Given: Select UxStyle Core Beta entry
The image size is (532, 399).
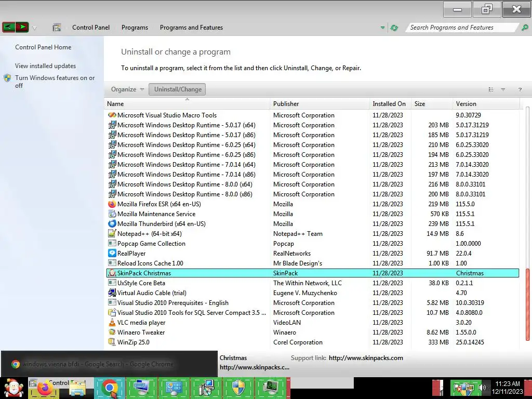Looking at the screenshot, I should 141,283.
